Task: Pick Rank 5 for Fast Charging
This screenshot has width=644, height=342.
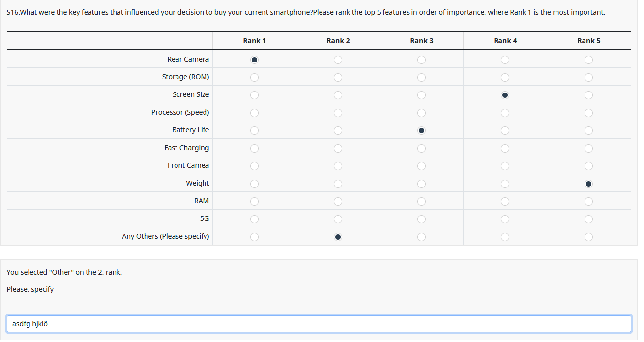Action: pos(588,149)
